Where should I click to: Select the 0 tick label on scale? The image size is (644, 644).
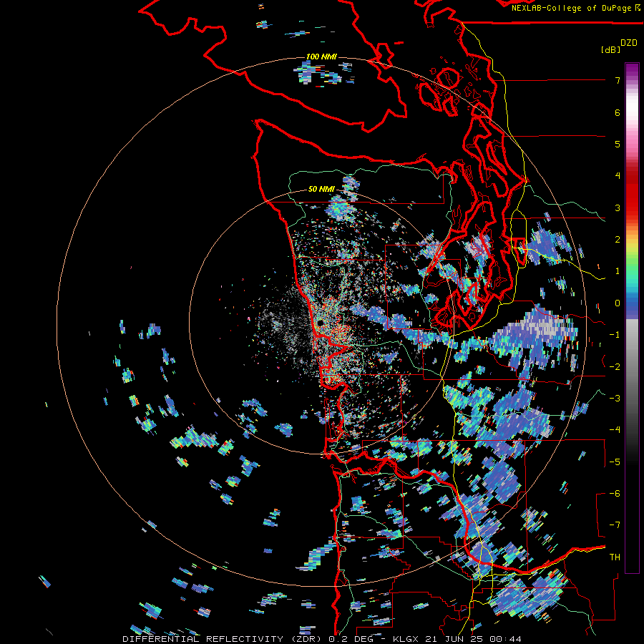[x=618, y=303]
